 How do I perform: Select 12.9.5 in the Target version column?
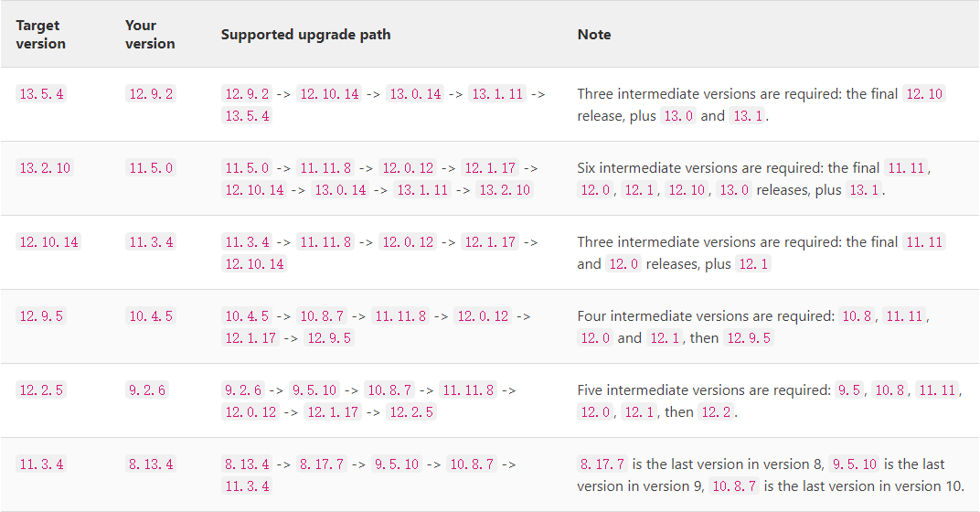41,315
